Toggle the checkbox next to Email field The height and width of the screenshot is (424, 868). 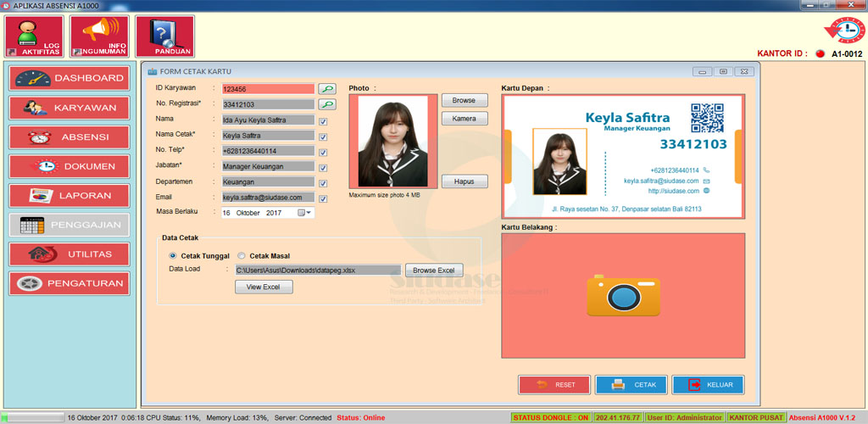pyautogui.click(x=323, y=198)
